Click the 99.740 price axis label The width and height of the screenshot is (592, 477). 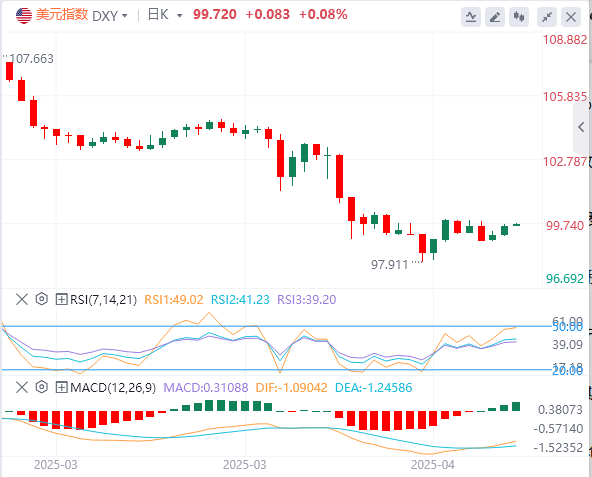tap(565, 226)
